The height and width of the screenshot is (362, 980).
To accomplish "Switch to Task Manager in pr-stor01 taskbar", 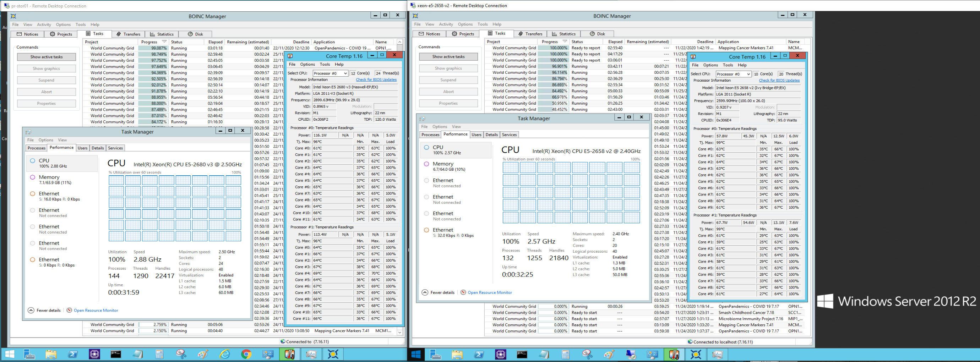I will 311,355.
